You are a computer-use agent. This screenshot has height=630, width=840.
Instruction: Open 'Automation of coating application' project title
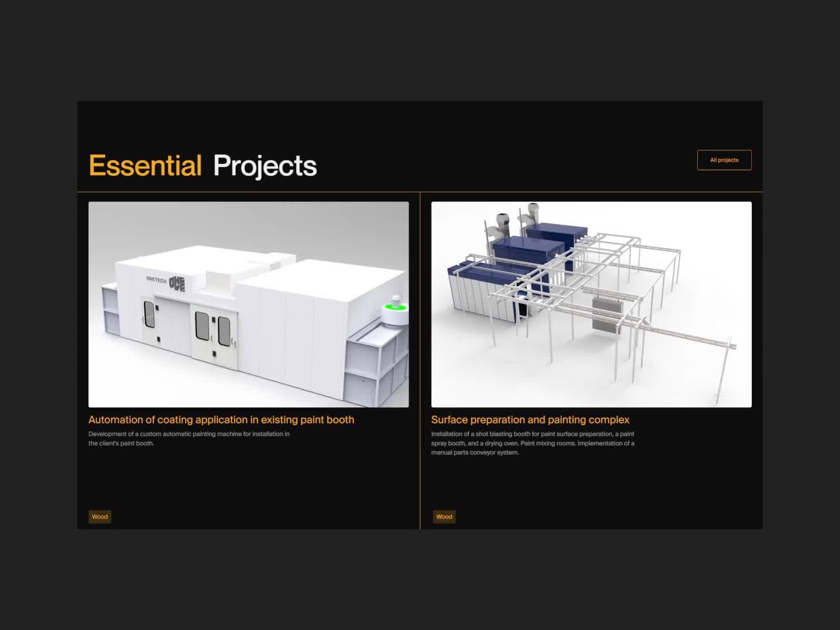tap(221, 420)
